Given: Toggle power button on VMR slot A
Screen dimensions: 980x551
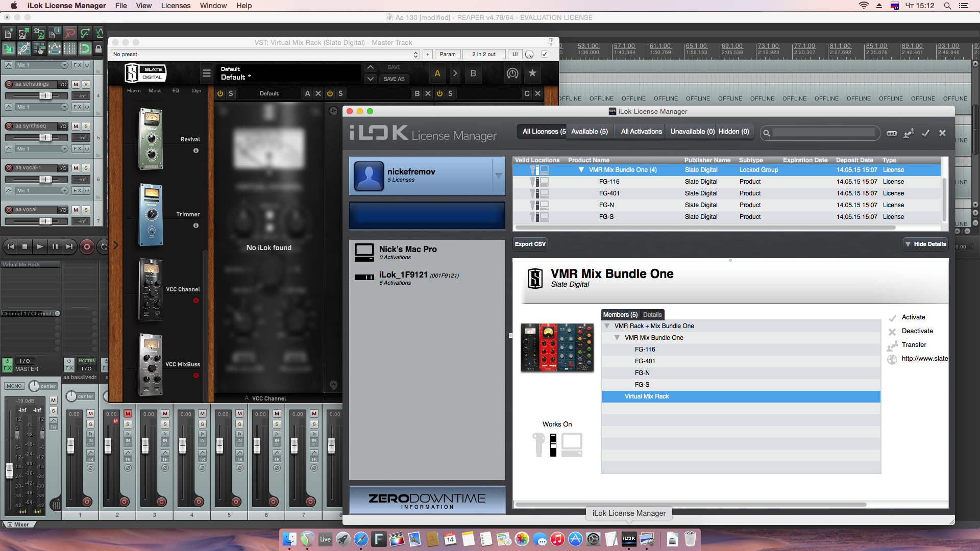Looking at the screenshot, I should tap(220, 93).
